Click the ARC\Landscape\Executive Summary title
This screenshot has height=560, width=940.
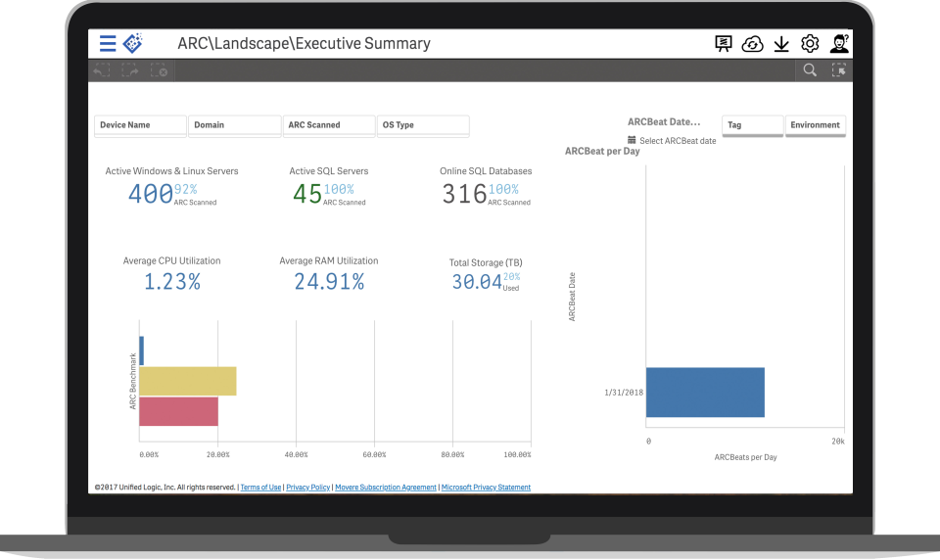[304, 43]
